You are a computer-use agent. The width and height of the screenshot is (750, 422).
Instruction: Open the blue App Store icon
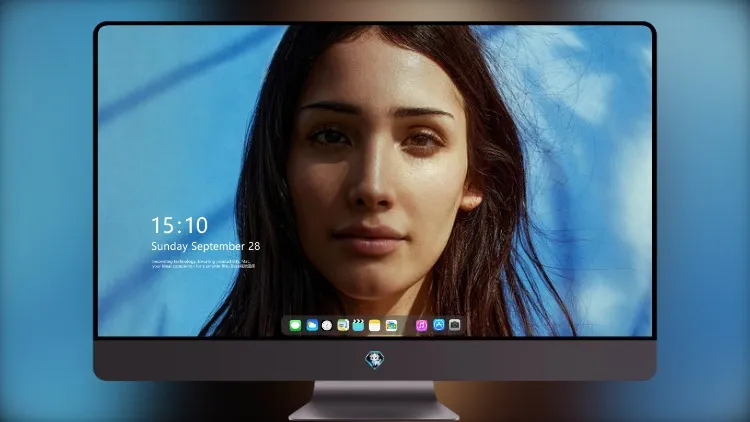439,325
